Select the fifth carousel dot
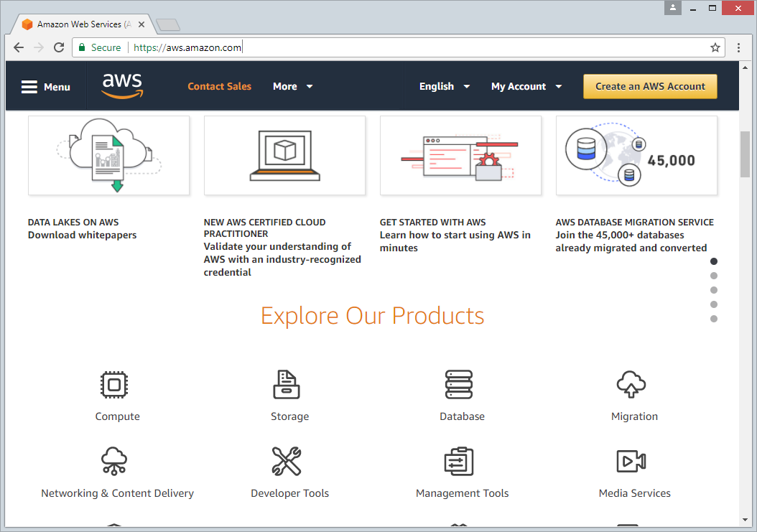Image resolution: width=757 pixels, height=532 pixels. [714, 319]
